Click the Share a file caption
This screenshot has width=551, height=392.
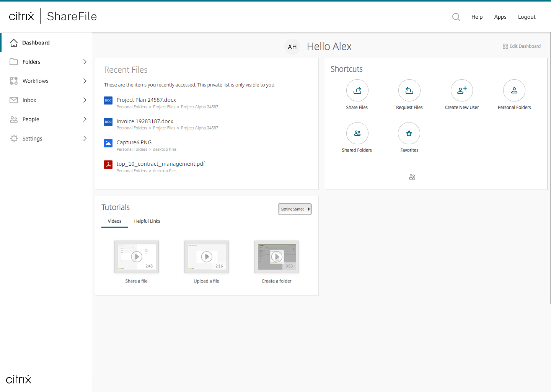[x=136, y=281]
